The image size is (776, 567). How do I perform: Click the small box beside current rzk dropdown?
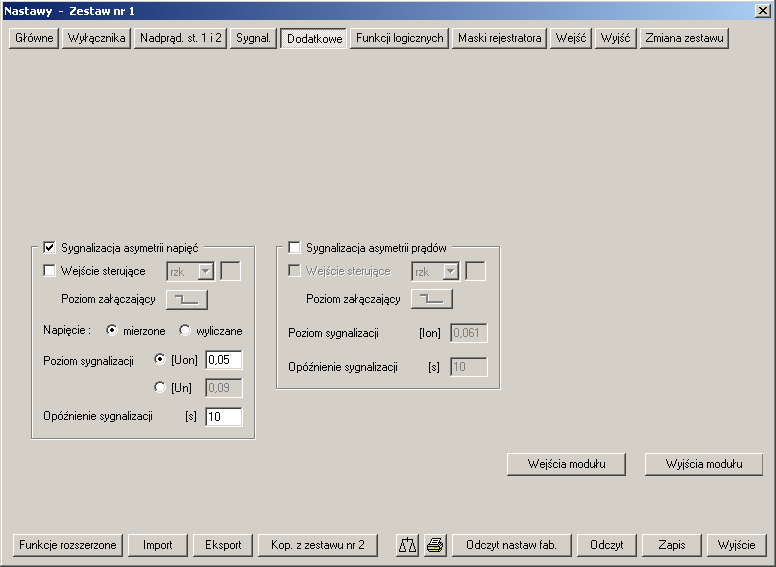[476, 272]
